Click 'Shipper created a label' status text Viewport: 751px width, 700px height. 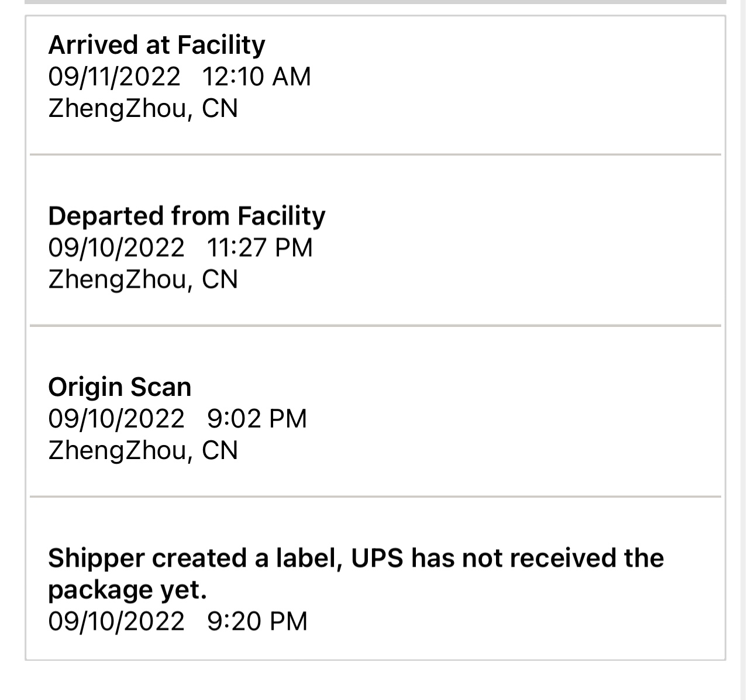coord(195,558)
